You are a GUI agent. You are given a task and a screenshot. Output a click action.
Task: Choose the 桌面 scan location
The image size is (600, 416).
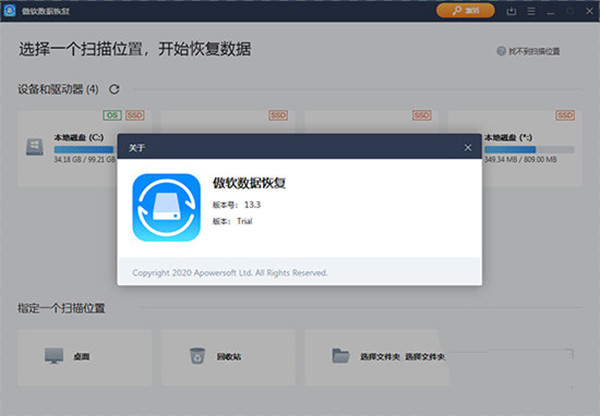85,357
